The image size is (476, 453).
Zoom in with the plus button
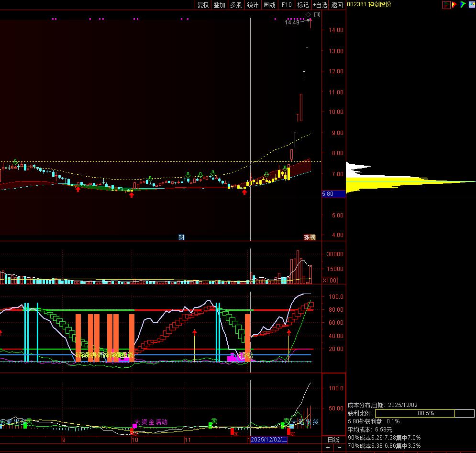click(328, 448)
